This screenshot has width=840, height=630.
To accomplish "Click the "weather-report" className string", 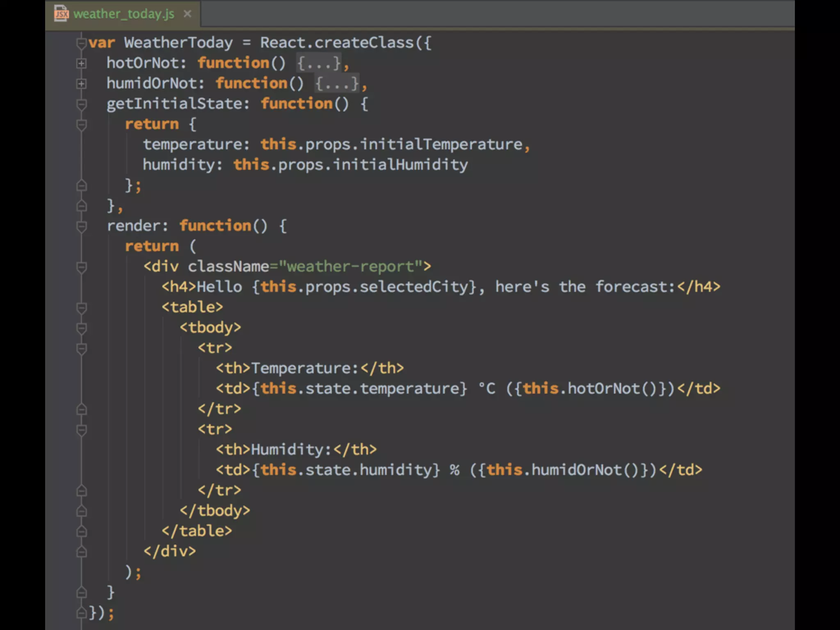I will point(351,267).
